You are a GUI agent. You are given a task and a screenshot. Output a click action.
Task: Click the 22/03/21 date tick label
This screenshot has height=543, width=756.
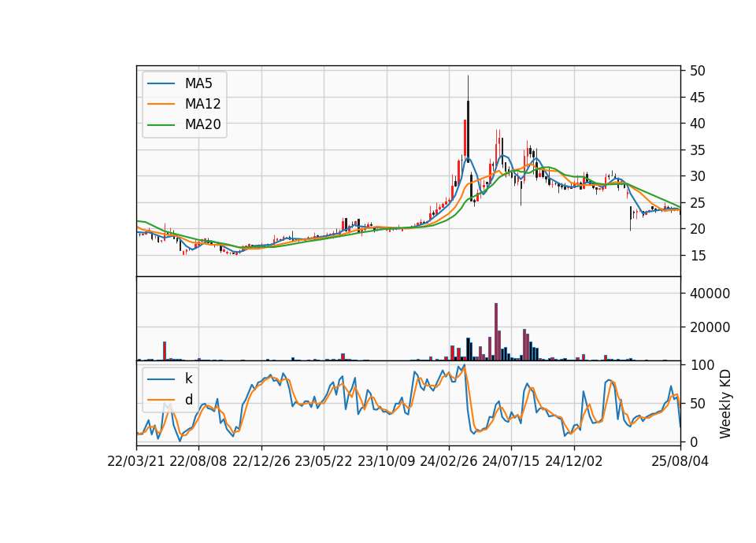[x=136, y=461]
